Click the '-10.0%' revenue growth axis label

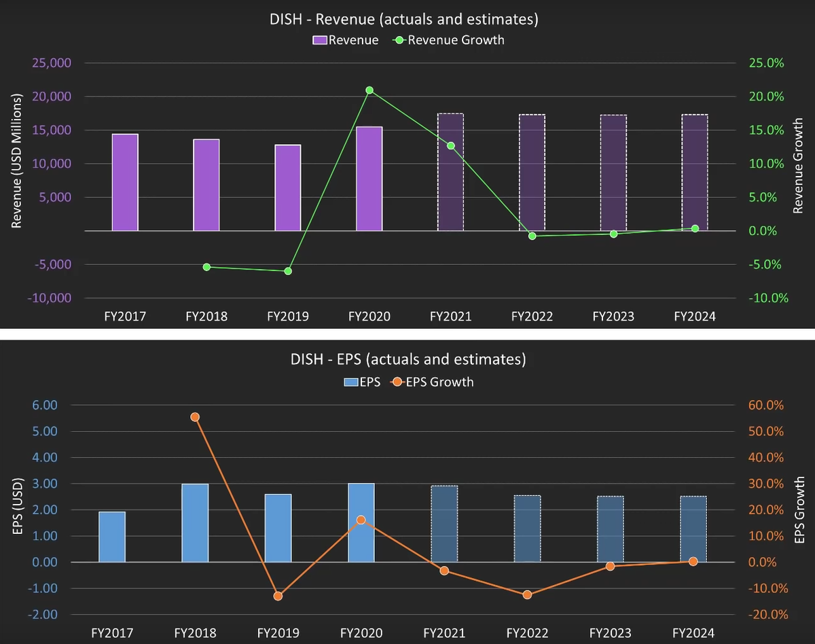(767, 298)
